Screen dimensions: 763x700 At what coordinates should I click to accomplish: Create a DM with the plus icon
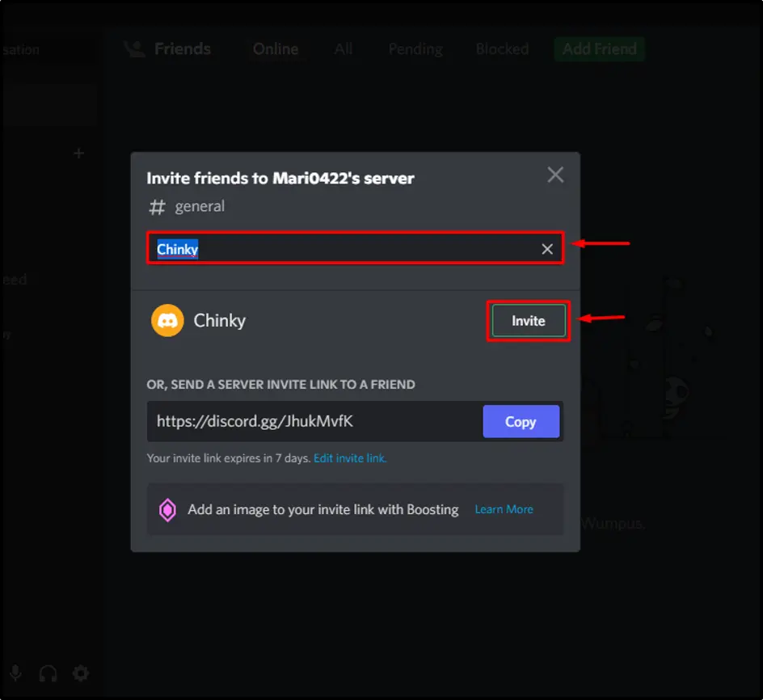79,154
